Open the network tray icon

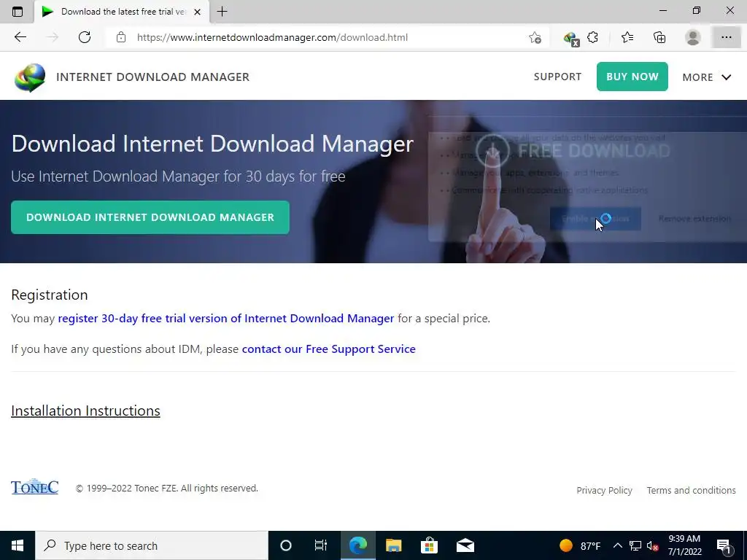(x=635, y=545)
